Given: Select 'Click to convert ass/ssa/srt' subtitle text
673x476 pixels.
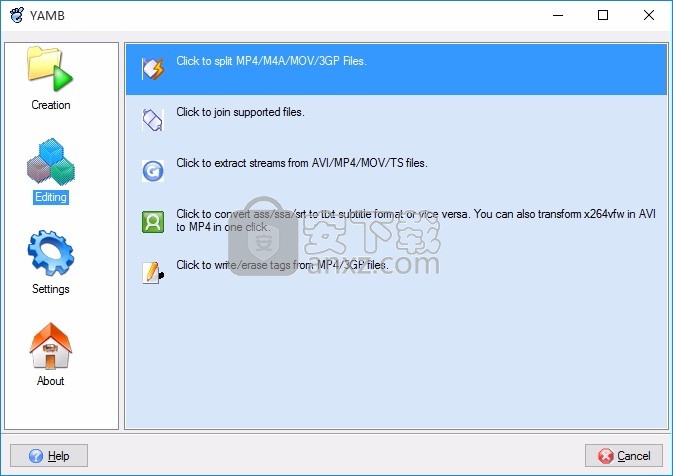Looking at the screenshot, I should click(416, 220).
